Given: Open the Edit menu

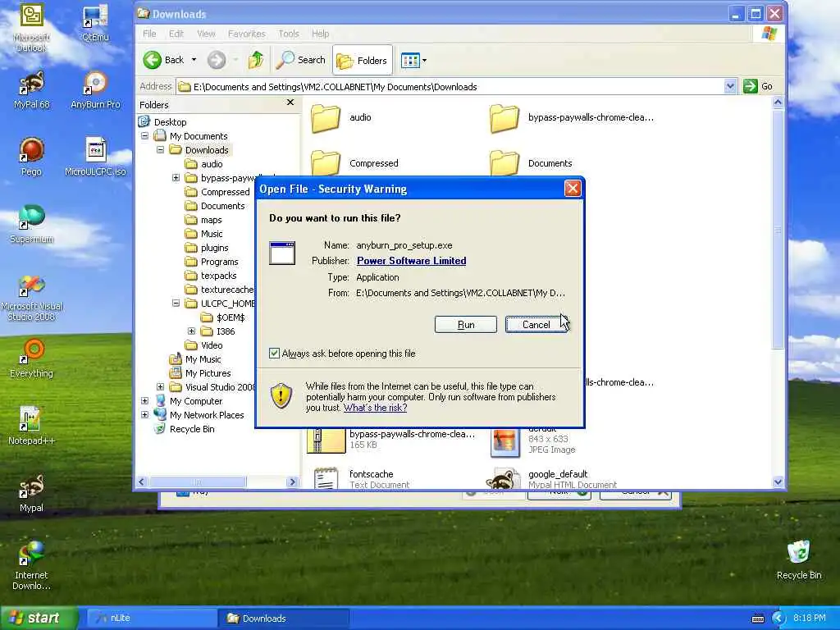Looking at the screenshot, I should (x=176, y=34).
